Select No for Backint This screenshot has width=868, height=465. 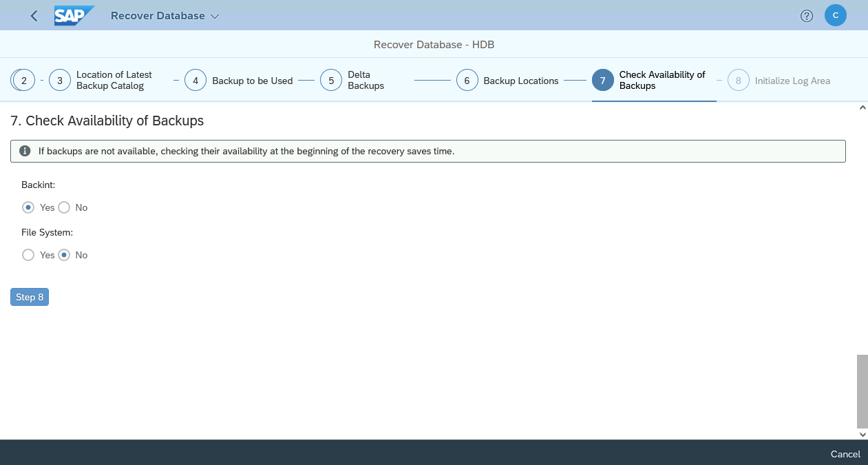(64, 207)
